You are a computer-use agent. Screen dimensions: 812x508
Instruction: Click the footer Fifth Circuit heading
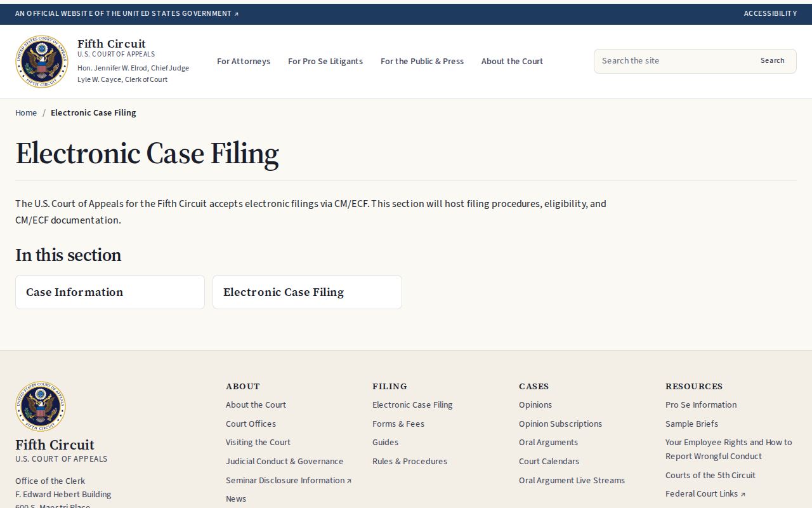pos(55,444)
